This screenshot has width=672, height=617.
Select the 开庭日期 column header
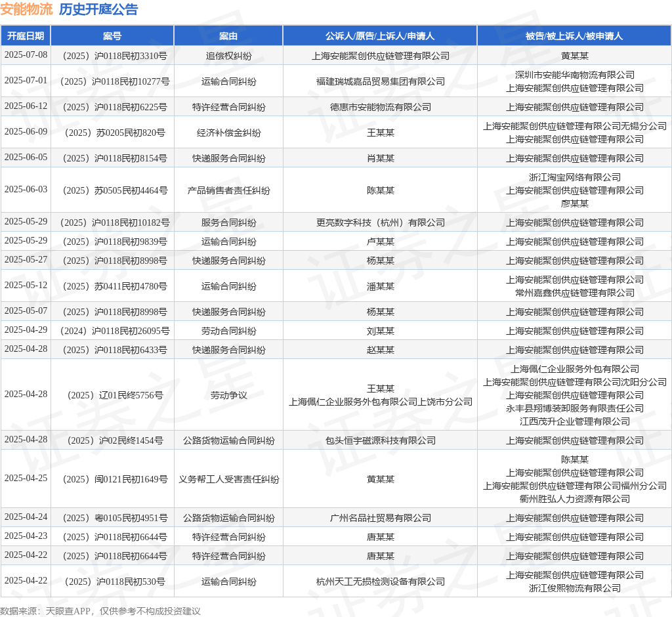[26, 36]
